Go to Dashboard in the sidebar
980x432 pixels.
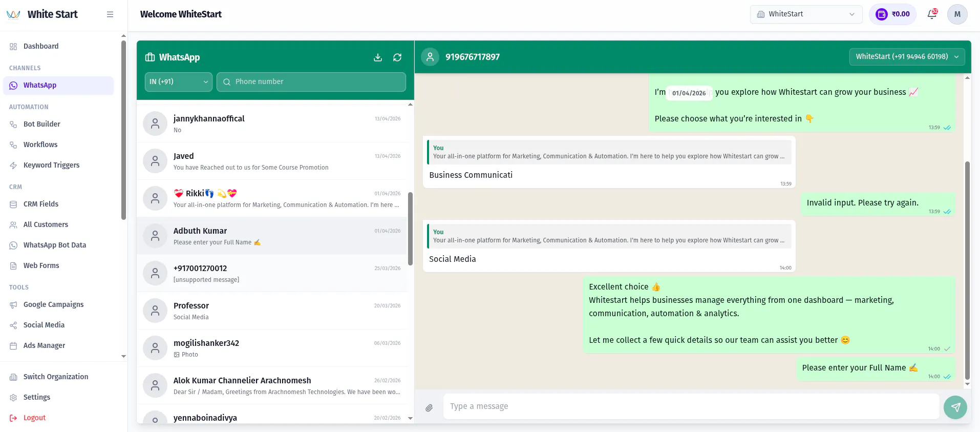58,46
